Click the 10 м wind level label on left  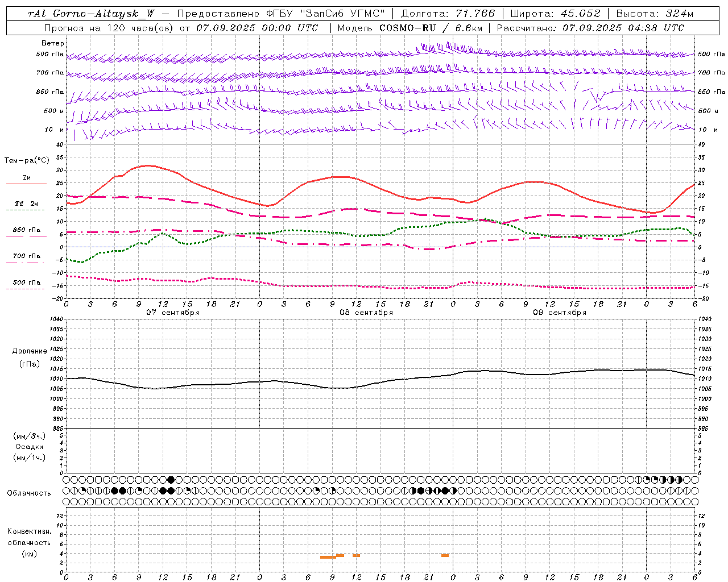coord(55,130)
